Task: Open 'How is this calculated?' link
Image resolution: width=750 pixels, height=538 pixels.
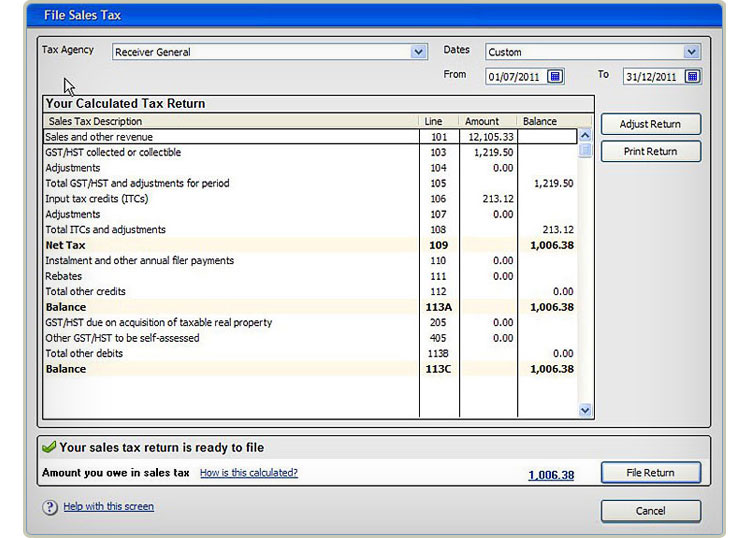Action: (248, 473)
